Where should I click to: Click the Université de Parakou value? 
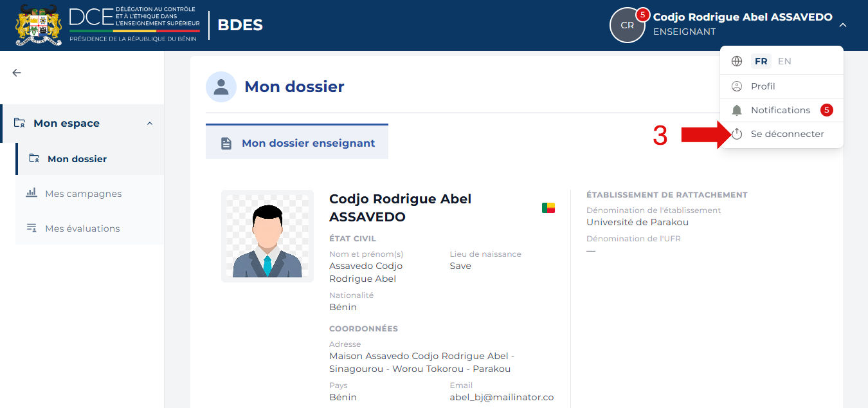pos(637,222)
